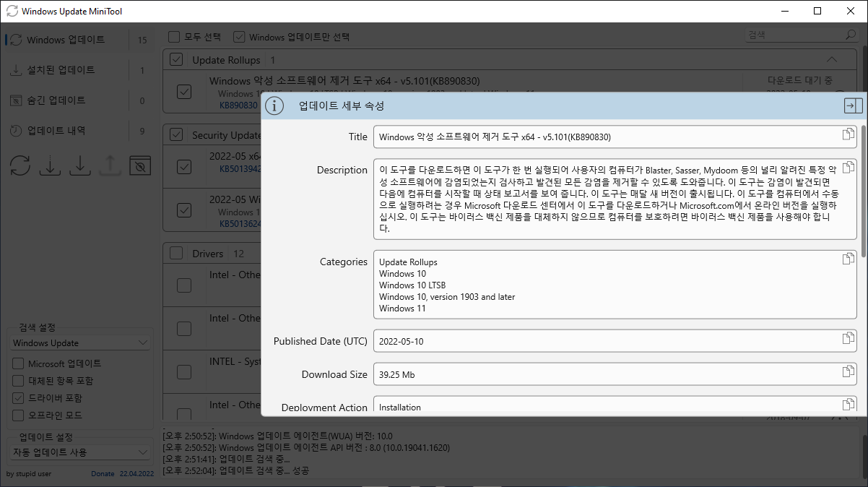Click the 검색 search input field
This screenshot has width=868, height=487.
(793, 35)
